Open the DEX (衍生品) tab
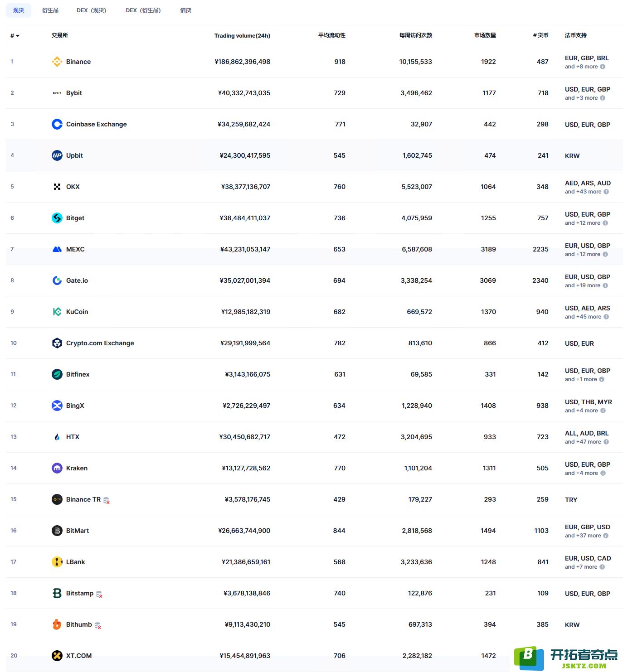Viewport: 623px width, 672px height. point(143,10)
